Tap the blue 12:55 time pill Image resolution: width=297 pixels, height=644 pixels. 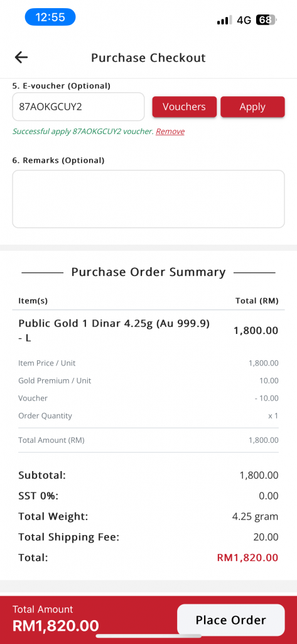coord(50,17)
